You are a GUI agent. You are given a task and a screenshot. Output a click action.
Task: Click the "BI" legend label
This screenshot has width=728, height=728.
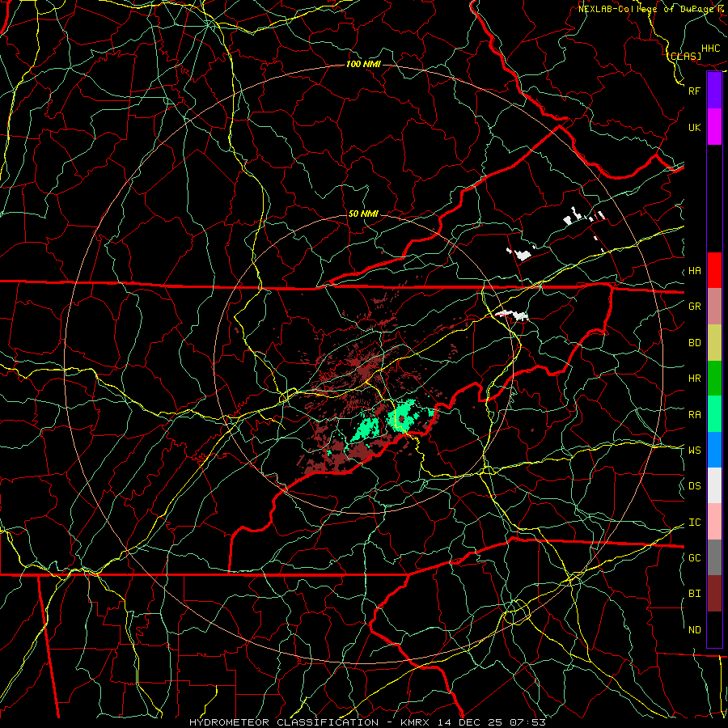[694, 594]
